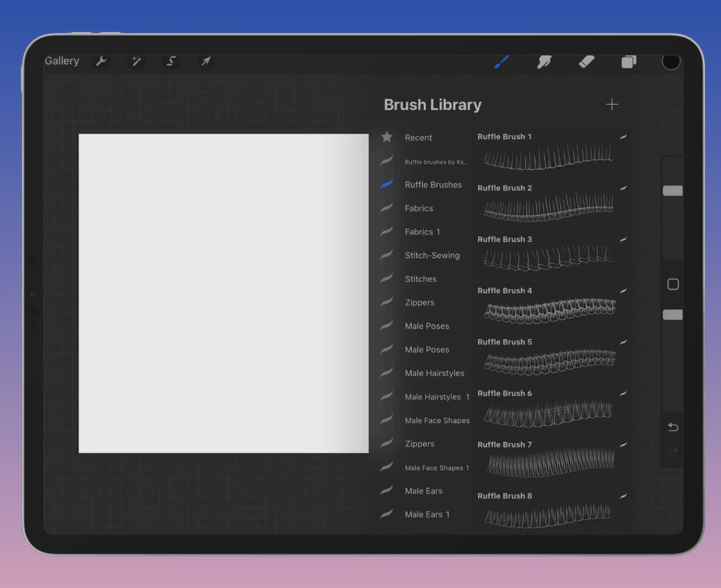The height and width of the screenshot is (588, 721).
Task: Add new brush with plus button
Action: pyautogui.click(x=612, y=105)
